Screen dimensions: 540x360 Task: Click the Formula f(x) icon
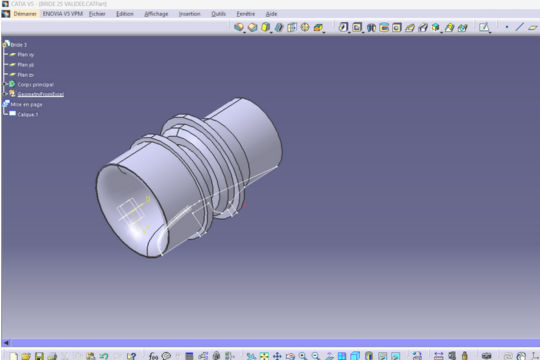[153, 356]
